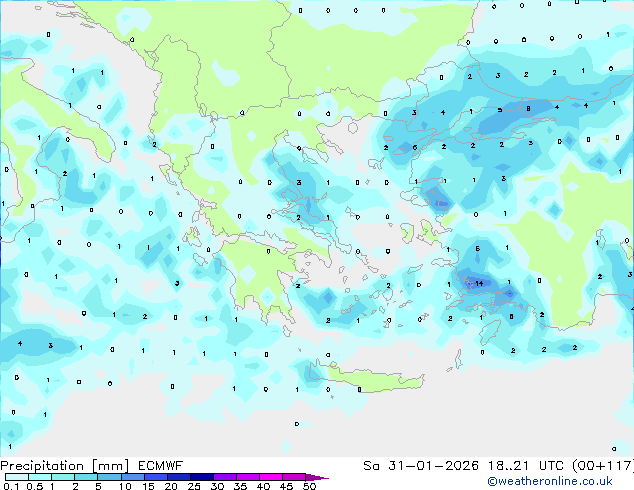Click the '18..21 UTC' time range text
This screenshot has height=490, width=634.
pos(525,466)
